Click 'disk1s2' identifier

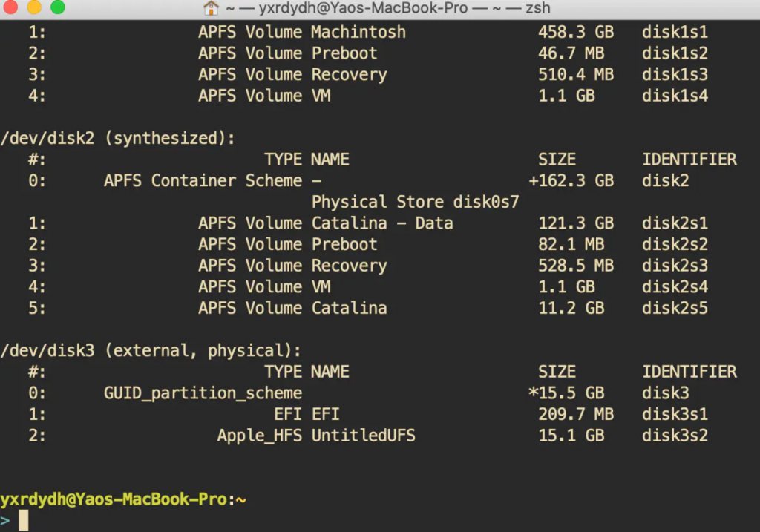coord(675,53)
